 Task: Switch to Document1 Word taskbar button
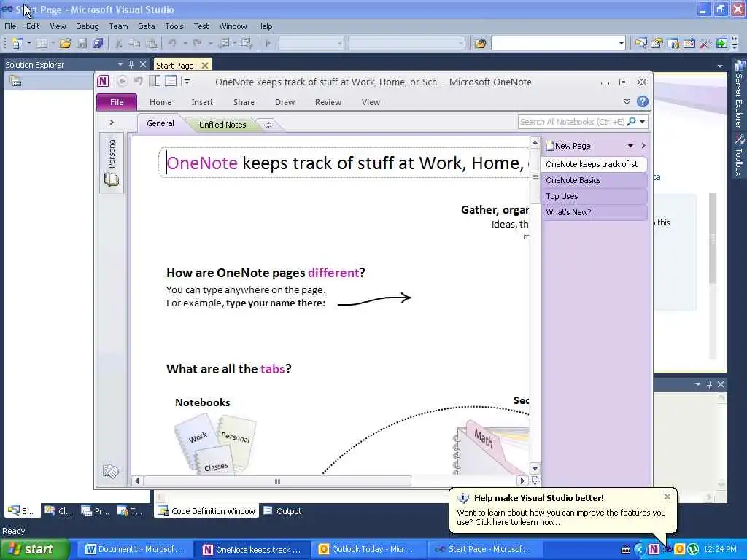(x=134, y=549)
